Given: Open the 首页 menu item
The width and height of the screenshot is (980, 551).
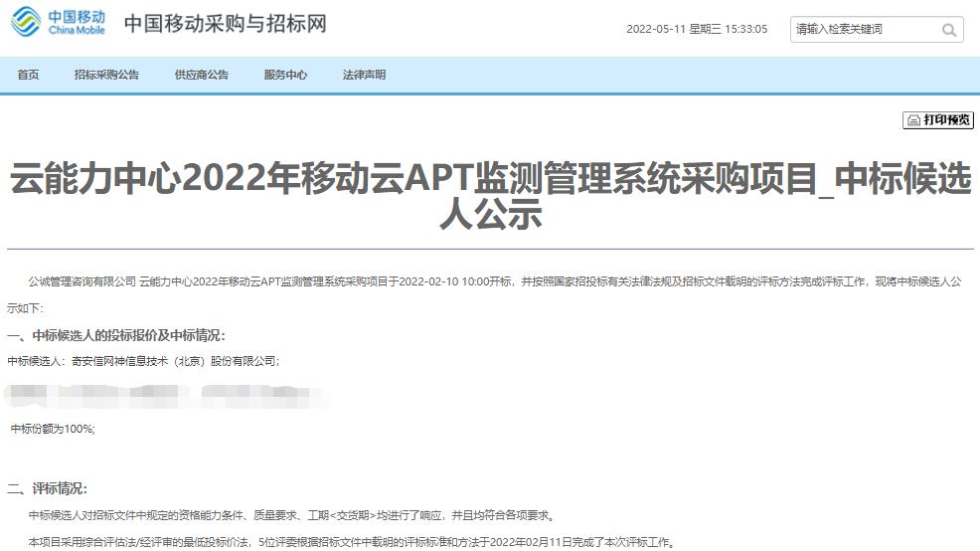Looking at the screenshot, I should click(x=28, y=75).
